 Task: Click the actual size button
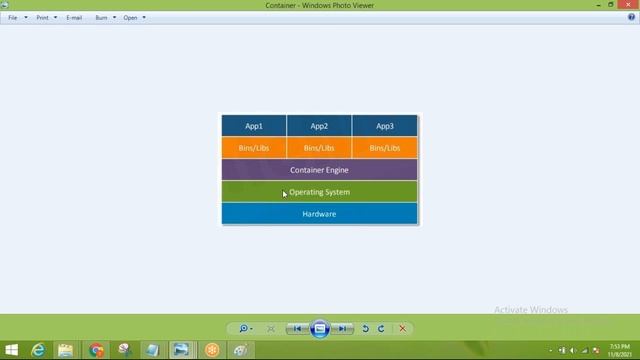(x=271, y=329)
